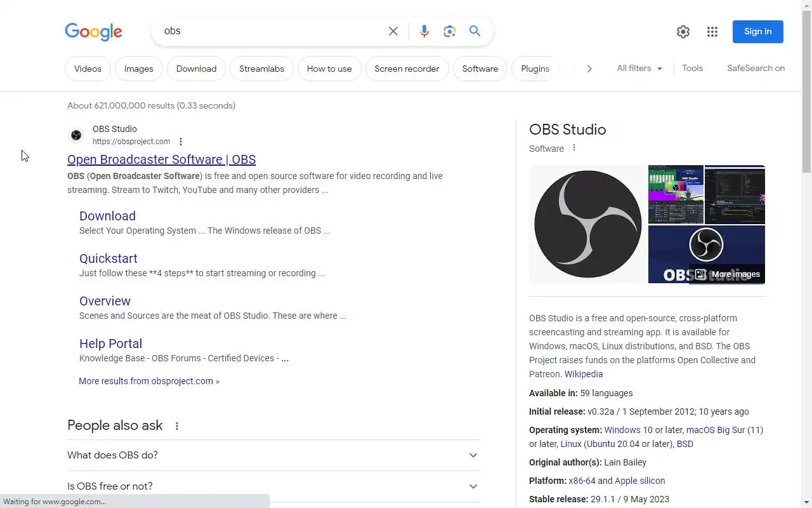
Task: Open the Download sitelink
Action: coord(107,216)
